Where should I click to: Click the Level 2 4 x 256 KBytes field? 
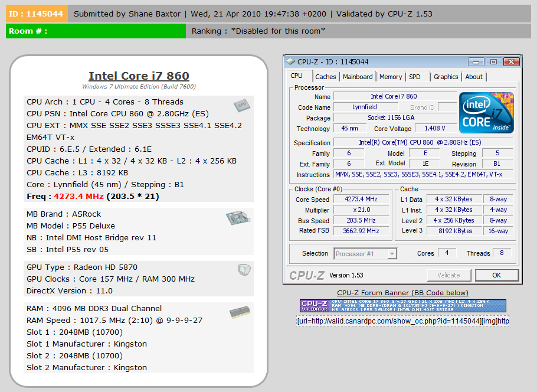pyautogui.click(x=454, y=220)
